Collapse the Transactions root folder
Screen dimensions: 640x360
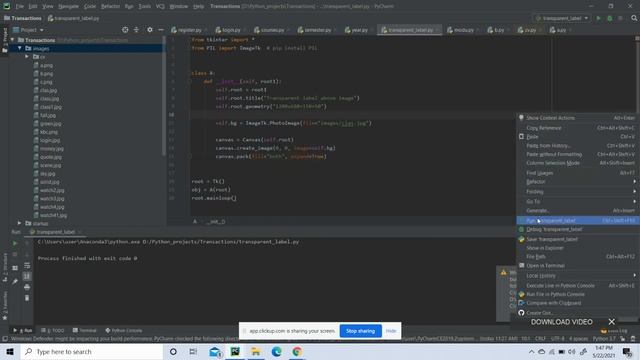tap(13, 40)
